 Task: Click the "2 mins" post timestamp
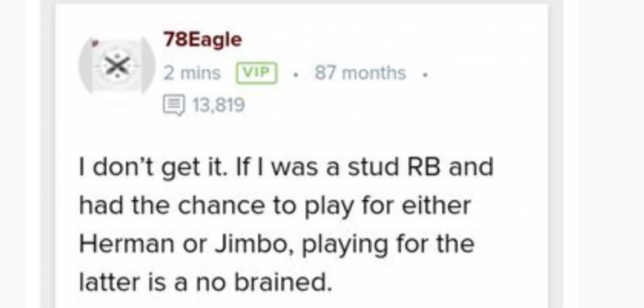point(192,73)
